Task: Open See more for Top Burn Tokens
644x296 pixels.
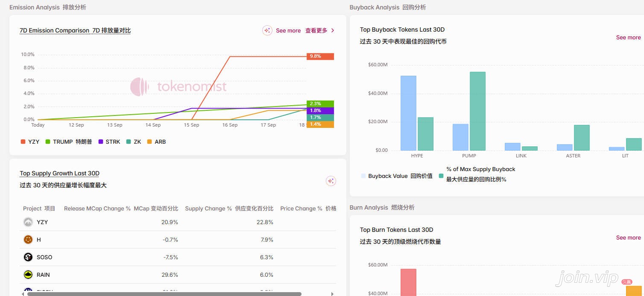Action: click(x=628, y=238)
